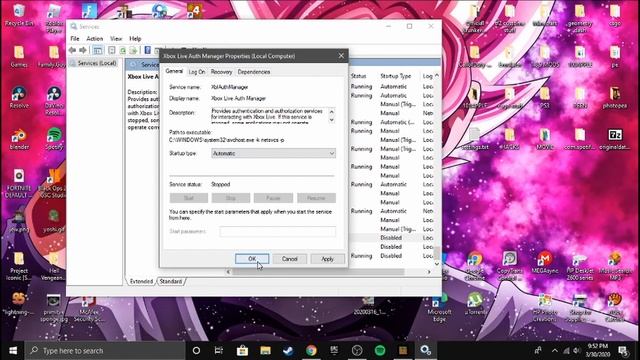This screenshot has height=360, width=640.
Task: Switch to the Dependencies tab
Action: [x=254, y=72]
